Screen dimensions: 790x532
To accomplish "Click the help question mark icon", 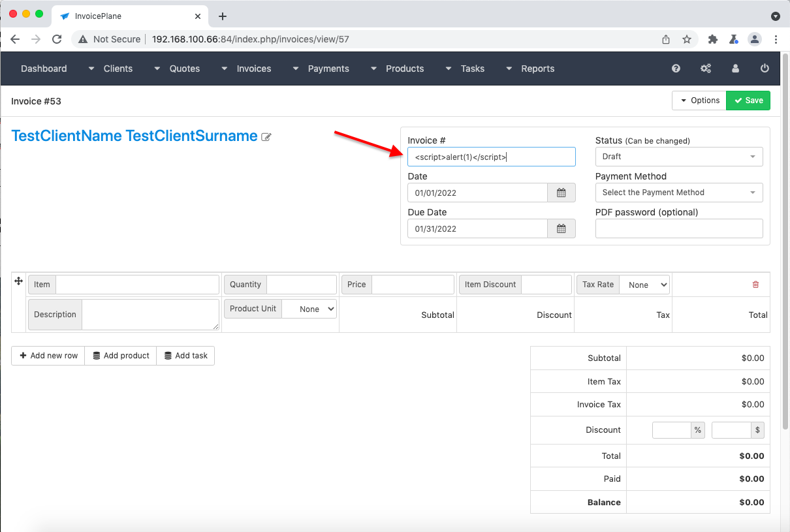I will [x=676, y=69].
